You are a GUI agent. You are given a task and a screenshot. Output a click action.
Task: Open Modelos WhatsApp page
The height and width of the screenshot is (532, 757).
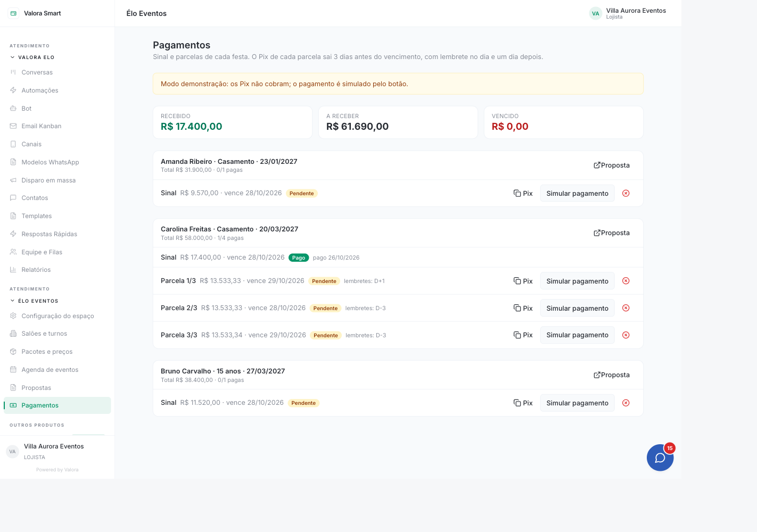(x=57, y=162)
